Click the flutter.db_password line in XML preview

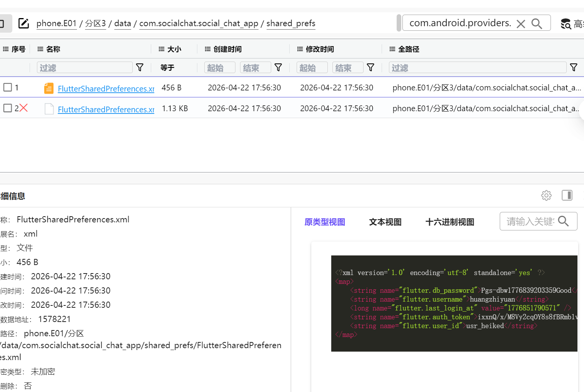[x=463, y=290]
